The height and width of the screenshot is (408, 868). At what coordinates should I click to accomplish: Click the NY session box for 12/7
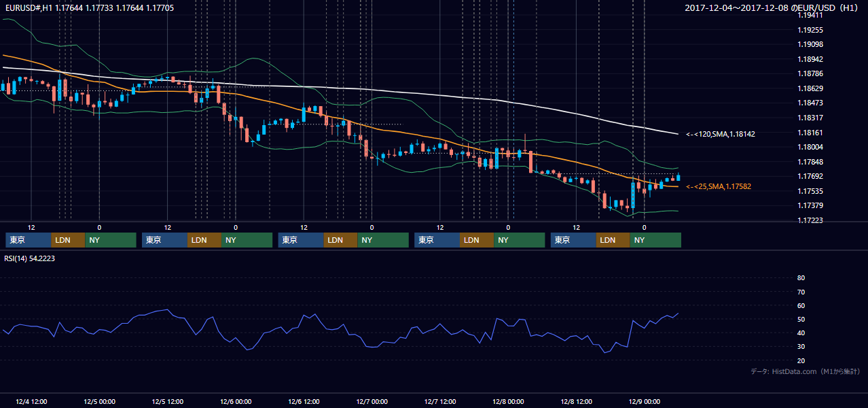(519, 240)
